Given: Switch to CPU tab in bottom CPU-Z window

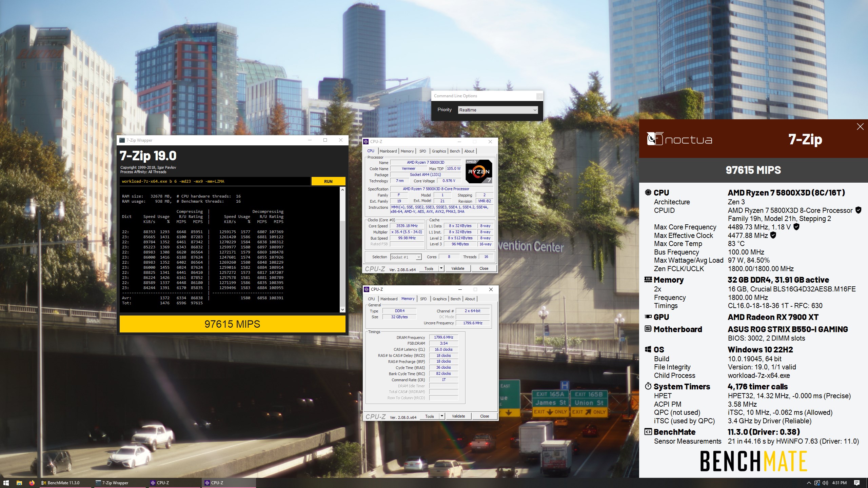Looking at the screenshot, I should click(371, 299).
